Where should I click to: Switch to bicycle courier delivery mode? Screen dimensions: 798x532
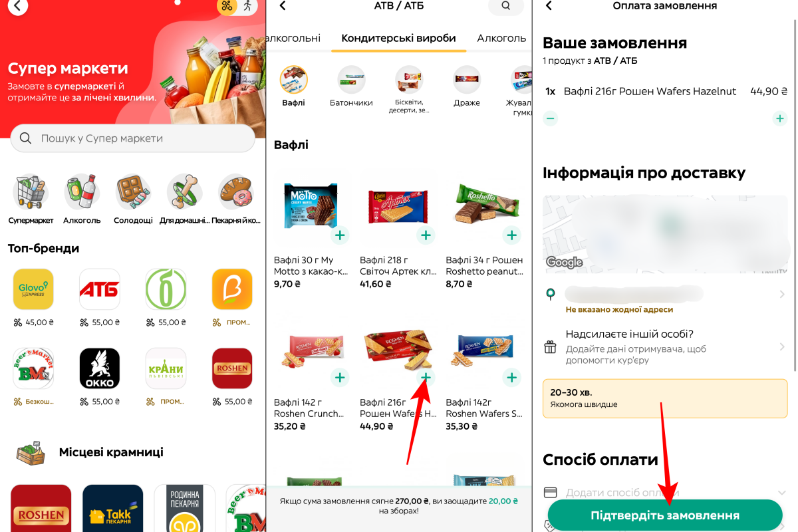227,6
